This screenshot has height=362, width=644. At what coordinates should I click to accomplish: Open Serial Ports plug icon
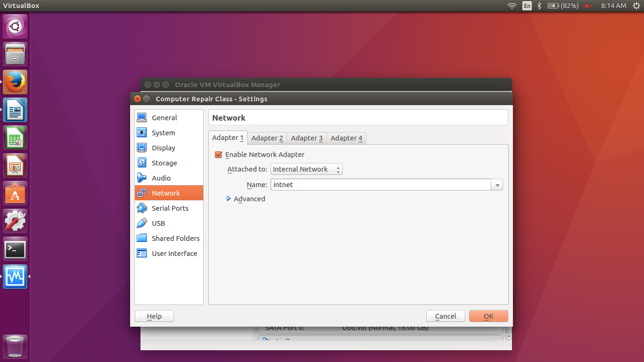[142, 208]
